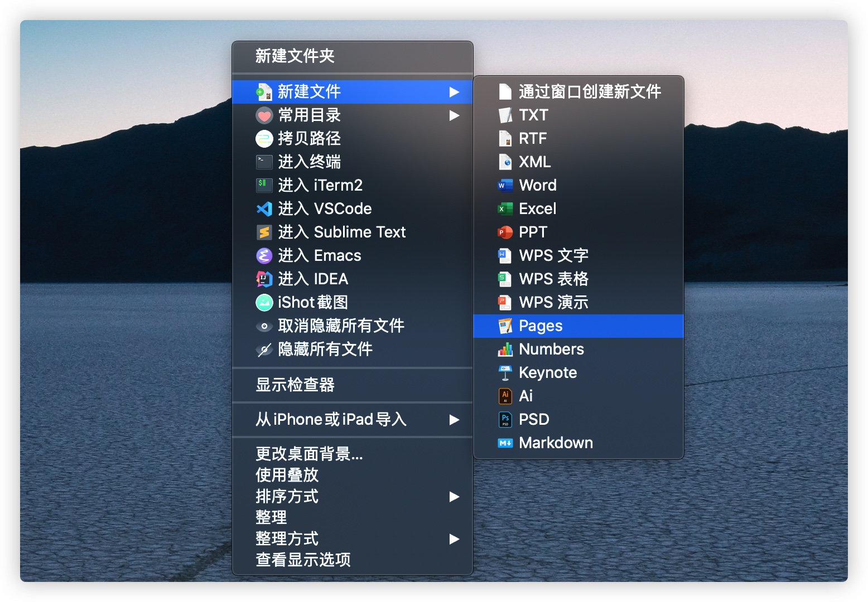This screenshot has height=602, width=868.
Task: Click the WPS 表格 icon
Action: coord(505,279)
